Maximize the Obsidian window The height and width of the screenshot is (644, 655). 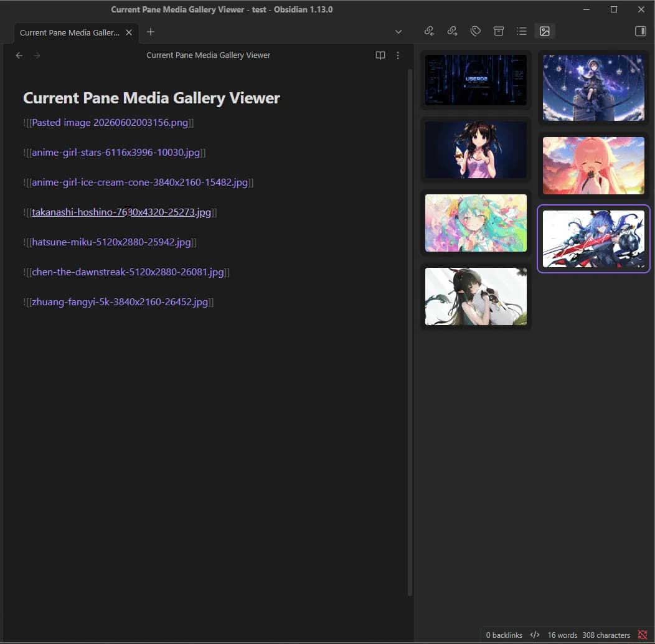coord(614,9)
